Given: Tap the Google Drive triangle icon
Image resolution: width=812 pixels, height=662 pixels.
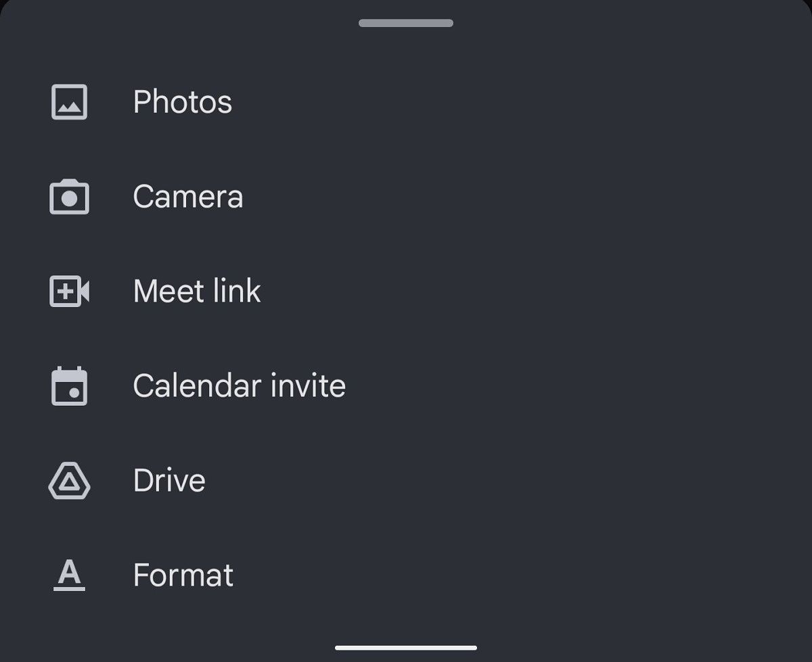Looking at the screenshot, I should 69,480.
